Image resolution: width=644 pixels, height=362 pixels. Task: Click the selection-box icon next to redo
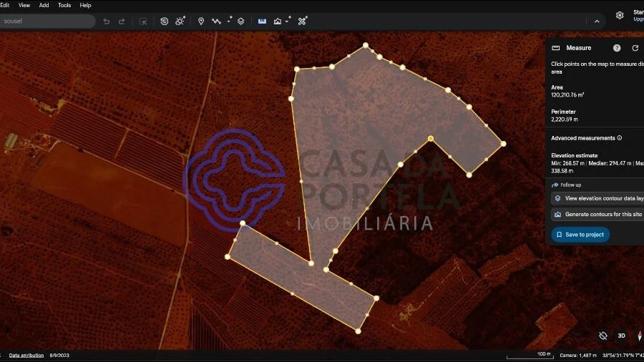pyautogui.click(x=143, y=21)
